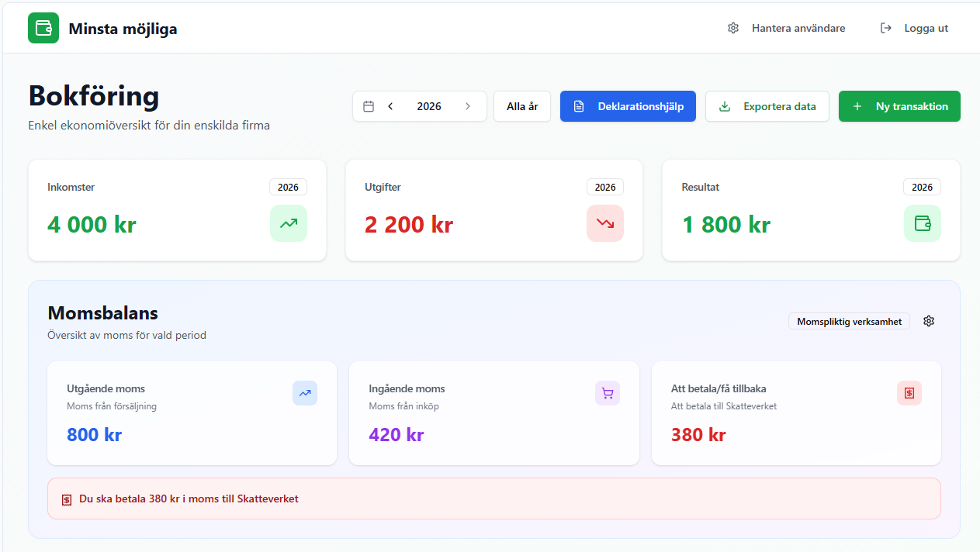Click the red receipt icon in Att betala card
The width and height of the screenshot is (980, 552).
tap(909, 393)
